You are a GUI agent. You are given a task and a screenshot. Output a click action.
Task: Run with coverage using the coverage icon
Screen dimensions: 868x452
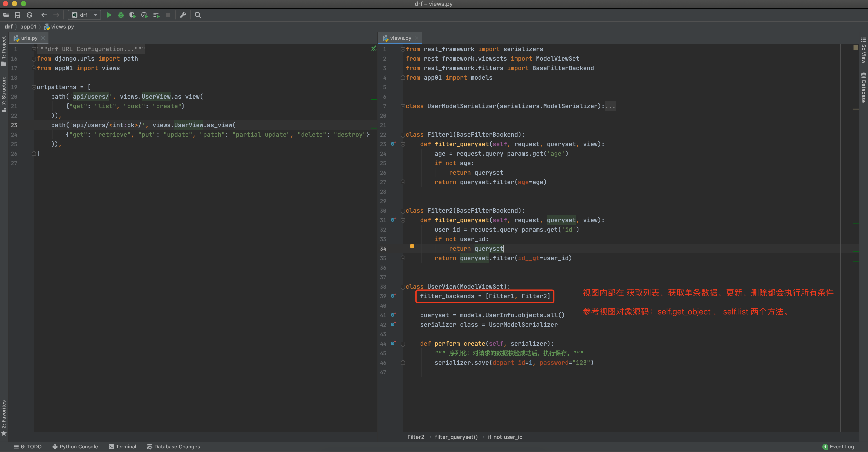click(x=132, y=15)
